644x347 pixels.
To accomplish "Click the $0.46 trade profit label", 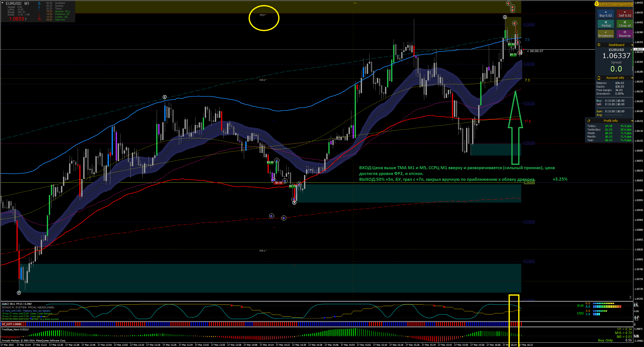I will [x=270, y=162].
